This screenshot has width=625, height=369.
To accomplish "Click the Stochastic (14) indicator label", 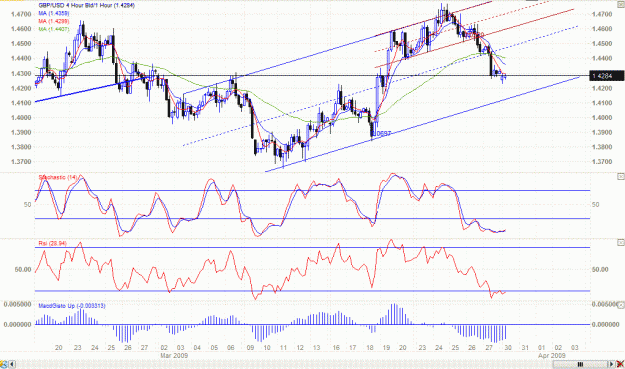I will pyautogui.click(x=58, y=177).
